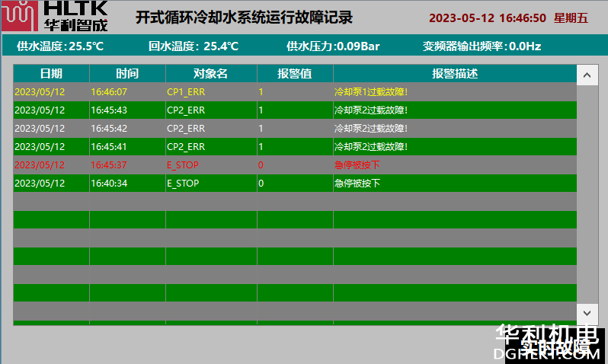Click the 报警值 column header
Image resolution: width=608 pixels, height=364 pixels.
pos(295,74)
